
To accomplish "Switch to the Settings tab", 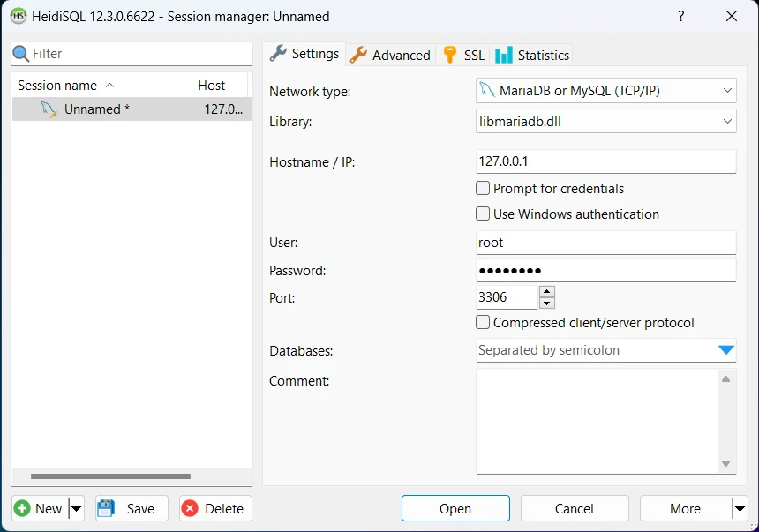I will click(x=304, y=53).
